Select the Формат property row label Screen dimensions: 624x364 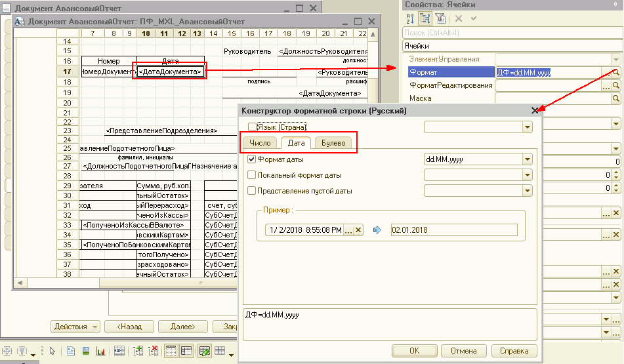[x=451, y=72]
